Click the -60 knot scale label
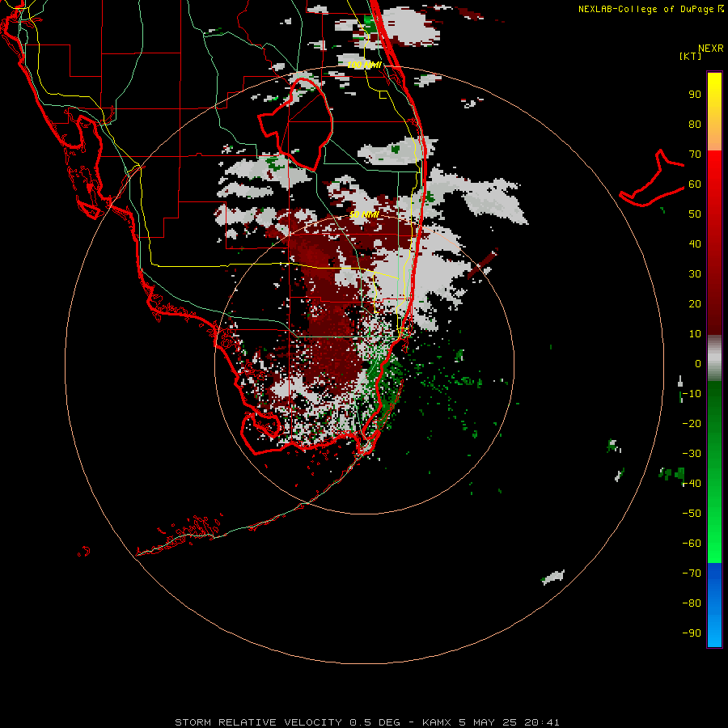 click(692, 544)
